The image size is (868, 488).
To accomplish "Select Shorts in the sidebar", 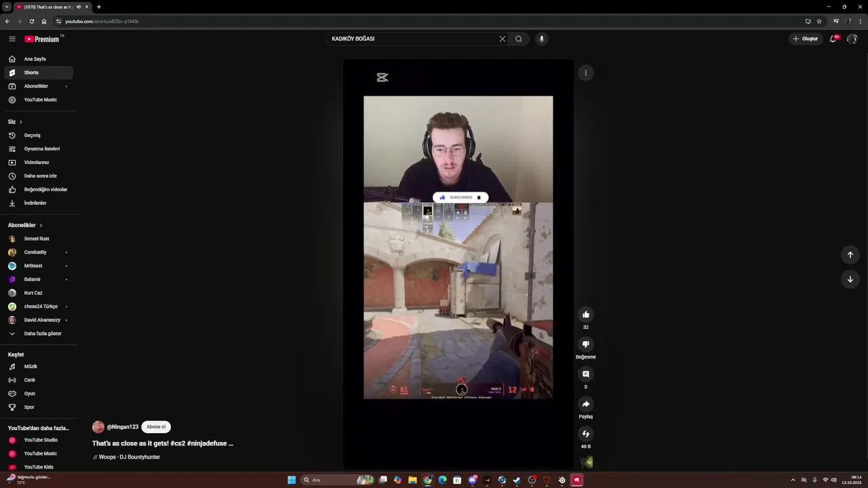I will (x=39, y=73).
